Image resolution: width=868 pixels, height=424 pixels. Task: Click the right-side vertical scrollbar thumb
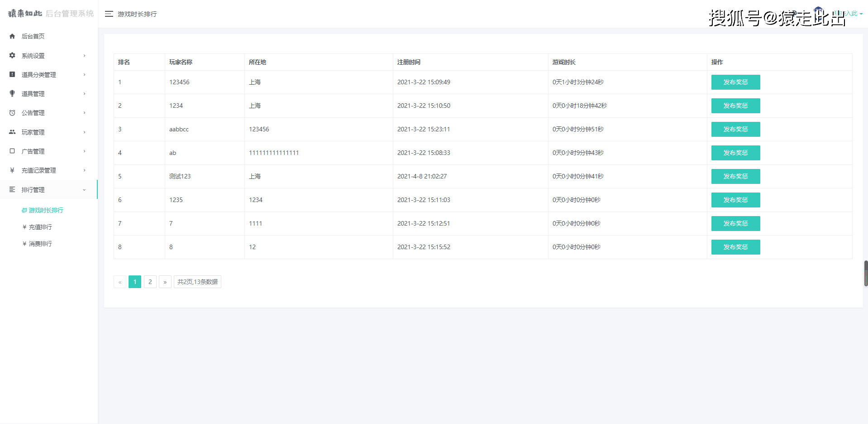(866, 273)
